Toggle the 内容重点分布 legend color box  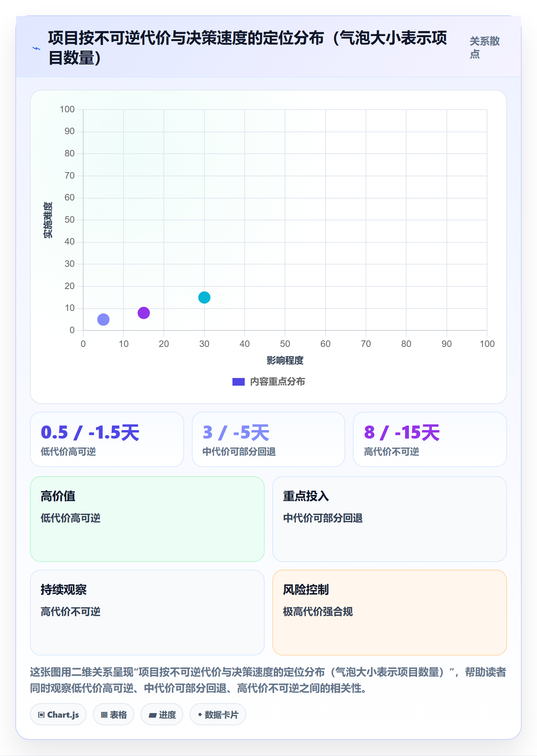point(239,382)
